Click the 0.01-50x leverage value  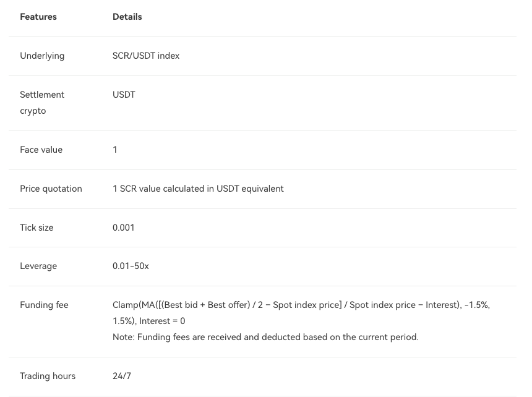tap(131, 266)
